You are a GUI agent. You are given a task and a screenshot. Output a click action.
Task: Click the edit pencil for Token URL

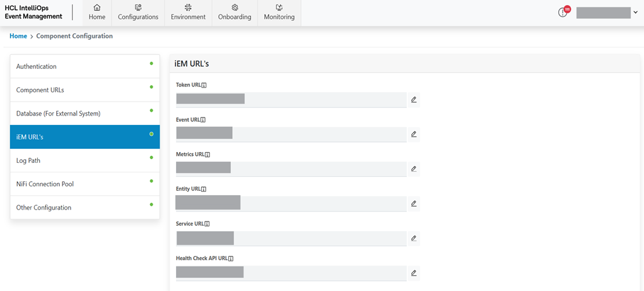pyautogui.click(x=414, y=100)
